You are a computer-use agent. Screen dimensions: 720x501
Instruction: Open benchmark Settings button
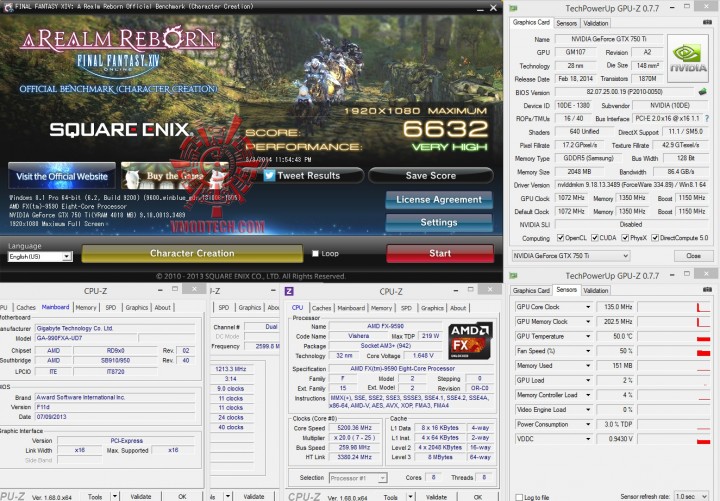click(439, 222)
